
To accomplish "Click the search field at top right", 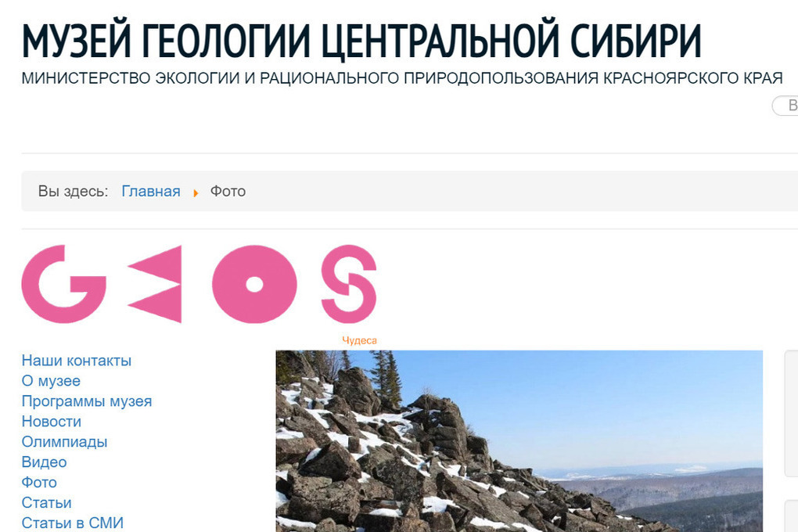I will (785, 106).
